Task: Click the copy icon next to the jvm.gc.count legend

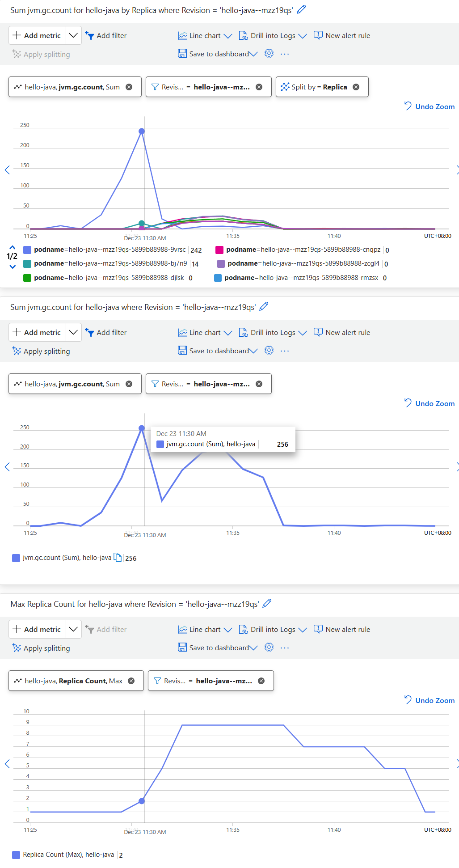Action: (x=118, y=557)
